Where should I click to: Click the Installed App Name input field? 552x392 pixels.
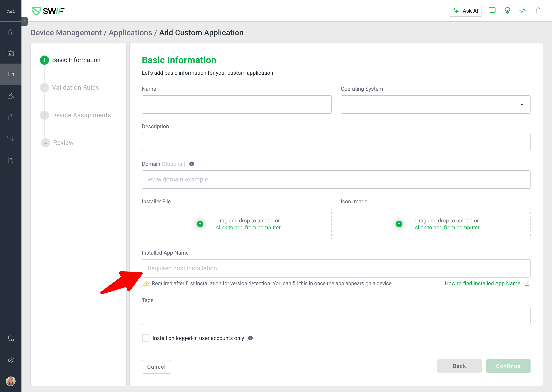pyautogui.click(x=336, y=268)
